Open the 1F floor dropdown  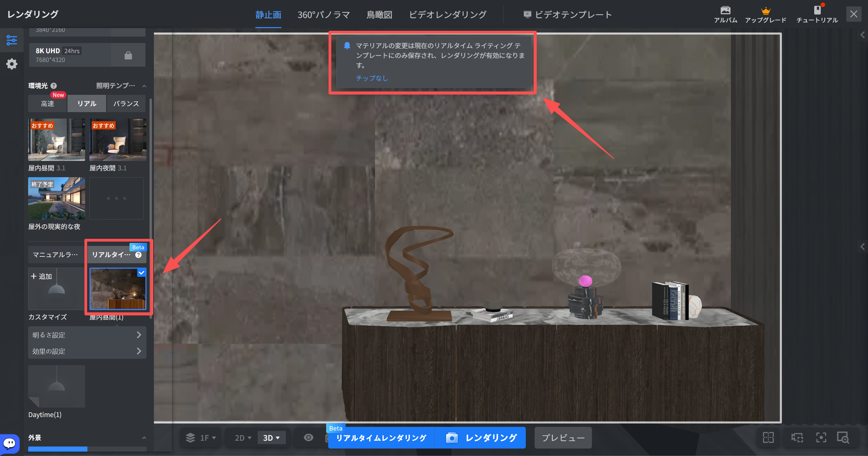(208, 438)
